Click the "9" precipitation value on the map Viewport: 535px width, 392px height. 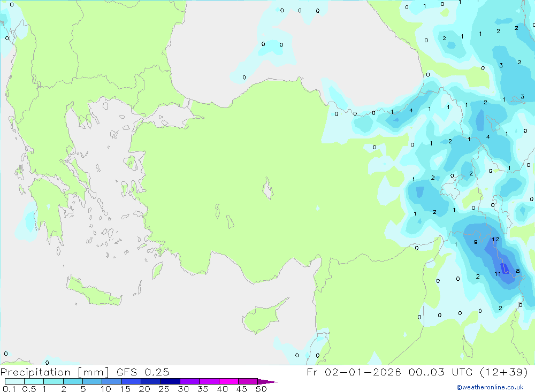point(476,242)
